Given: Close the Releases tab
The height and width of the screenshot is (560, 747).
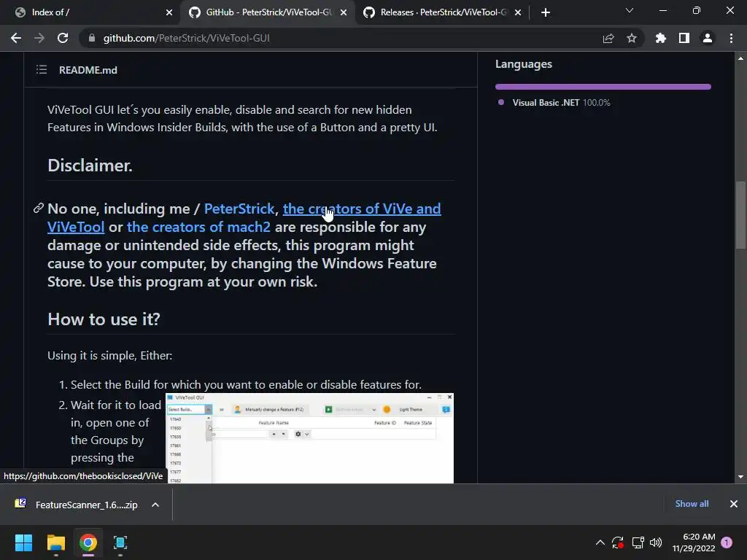Looking at the screenshot, I should point(518,12).
